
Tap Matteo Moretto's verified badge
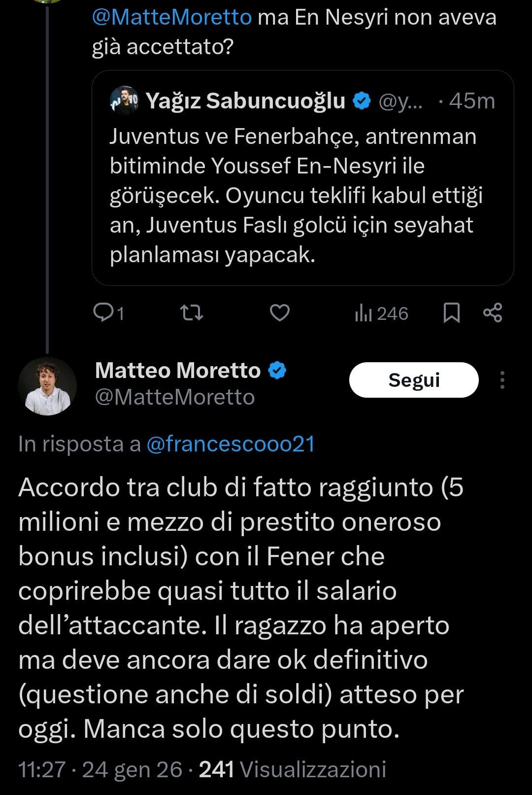click(277, 370)
